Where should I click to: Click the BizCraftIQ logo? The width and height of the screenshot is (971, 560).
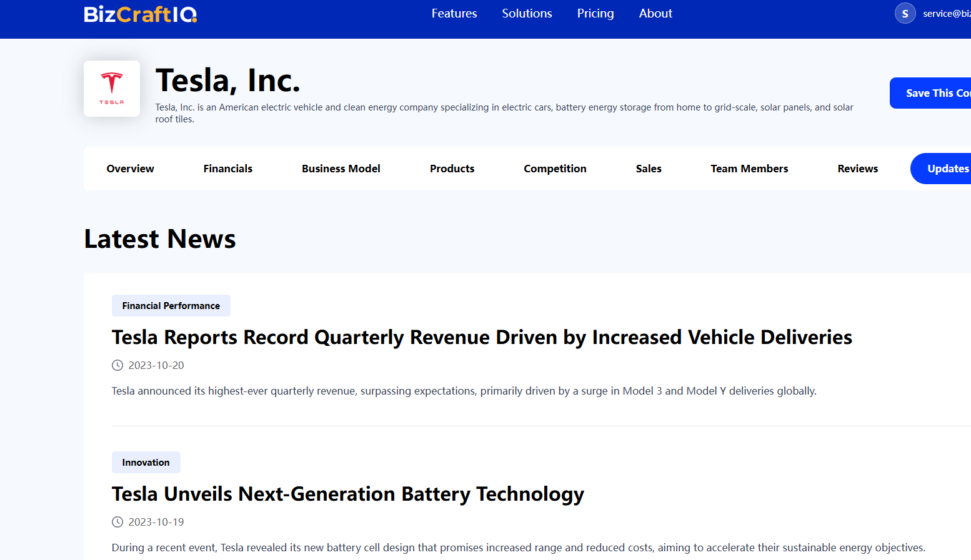click(141, 14)
